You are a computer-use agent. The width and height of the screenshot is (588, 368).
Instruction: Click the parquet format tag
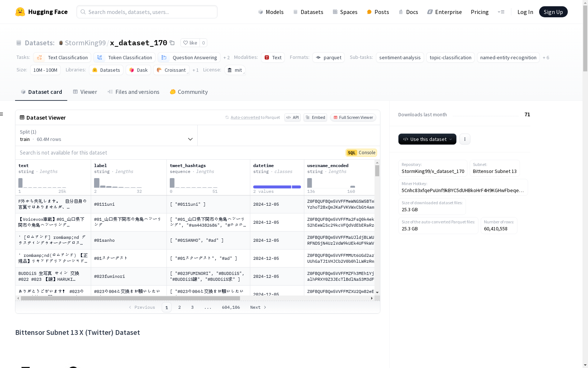pyautogui.click(x=329, y=57)
